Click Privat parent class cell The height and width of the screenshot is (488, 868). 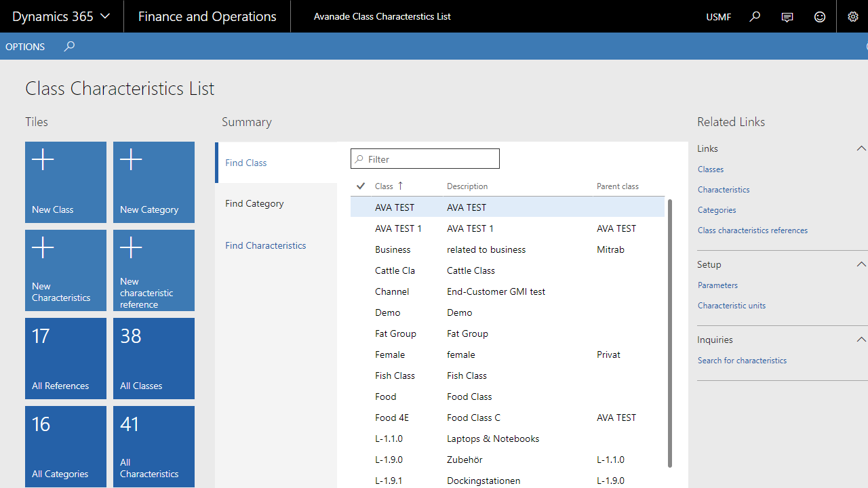coord(608,354)
